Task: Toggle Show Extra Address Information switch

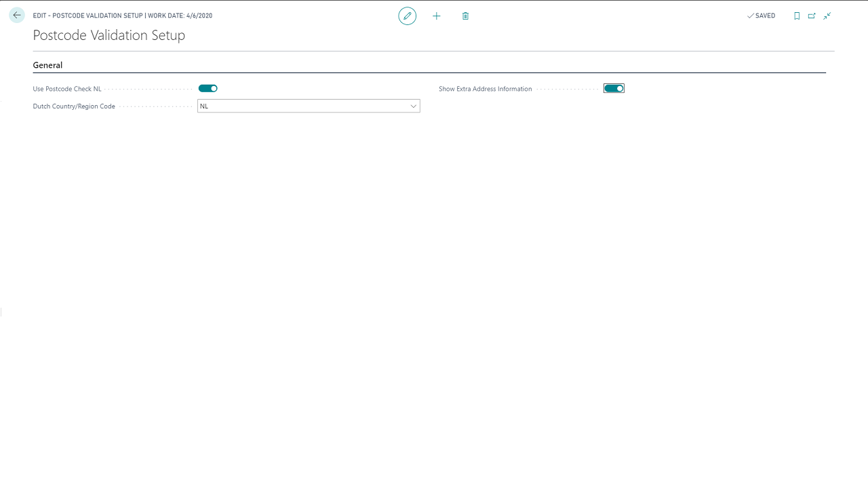Action: tap(614, 88)
